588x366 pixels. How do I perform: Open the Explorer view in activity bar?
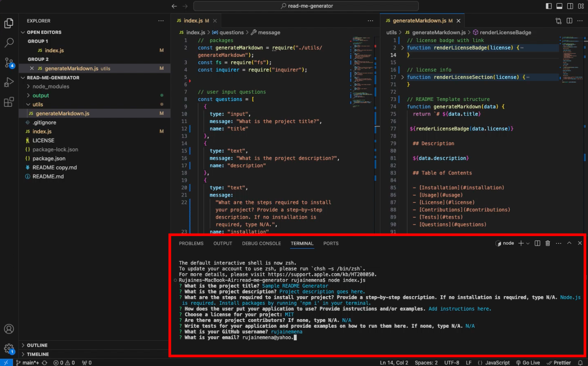pyautogui.click(x=9, y=23)
